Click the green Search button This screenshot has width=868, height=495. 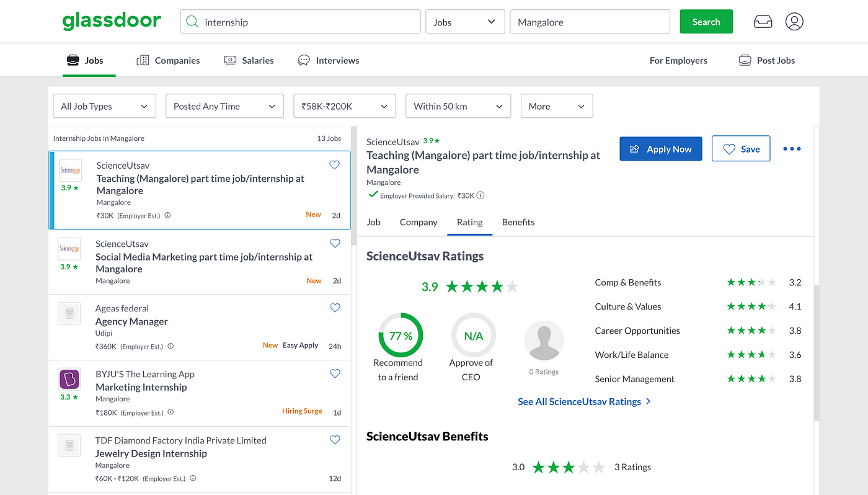tap(706, 22)
